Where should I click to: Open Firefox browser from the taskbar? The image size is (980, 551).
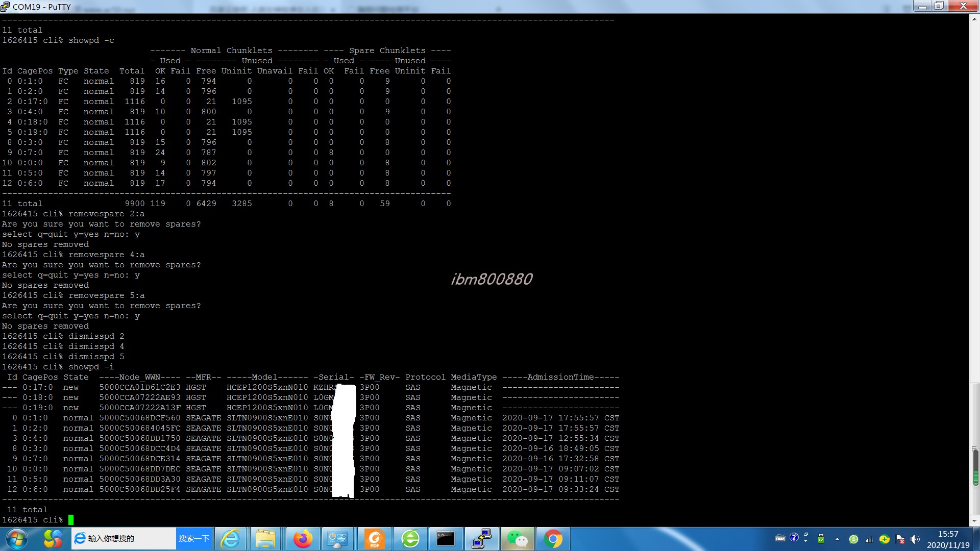pyautogui.click(x=303, y=539)
